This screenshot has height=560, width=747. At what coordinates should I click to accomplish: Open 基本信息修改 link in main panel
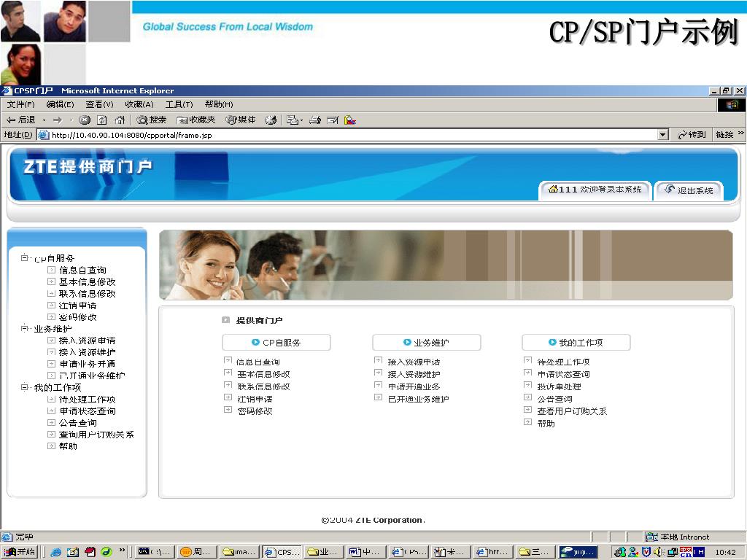(x=263, y=374)
